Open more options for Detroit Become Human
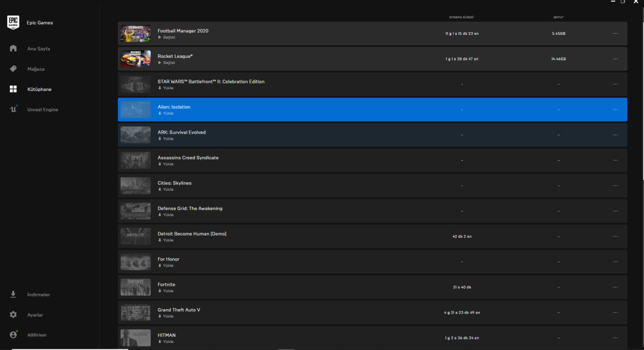This screenshot has height=350, width=644. coord(615,237)
